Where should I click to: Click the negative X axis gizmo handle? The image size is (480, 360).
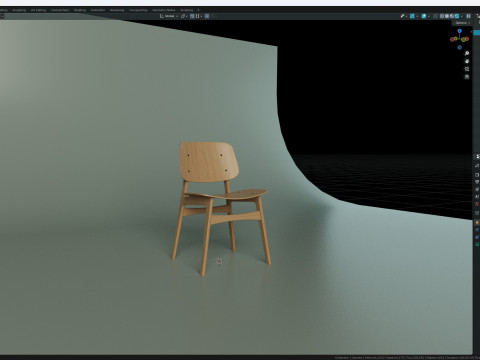tap(452, 39)
